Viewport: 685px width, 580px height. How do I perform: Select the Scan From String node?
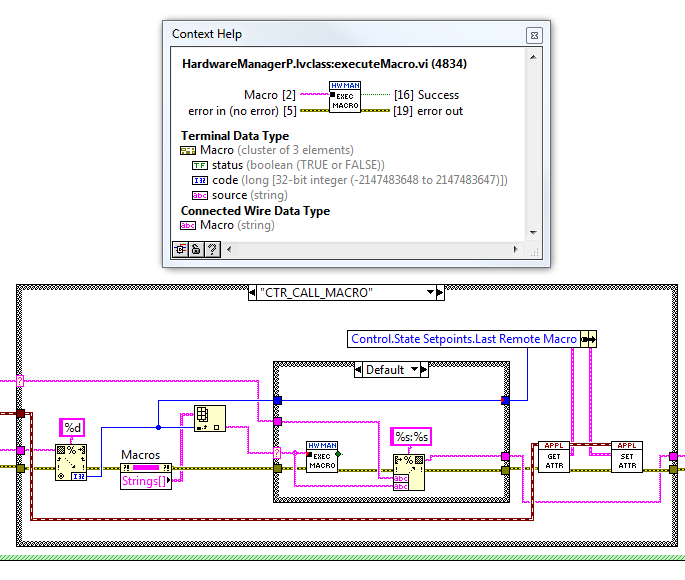pyautogui.click(x=71, y=463)
